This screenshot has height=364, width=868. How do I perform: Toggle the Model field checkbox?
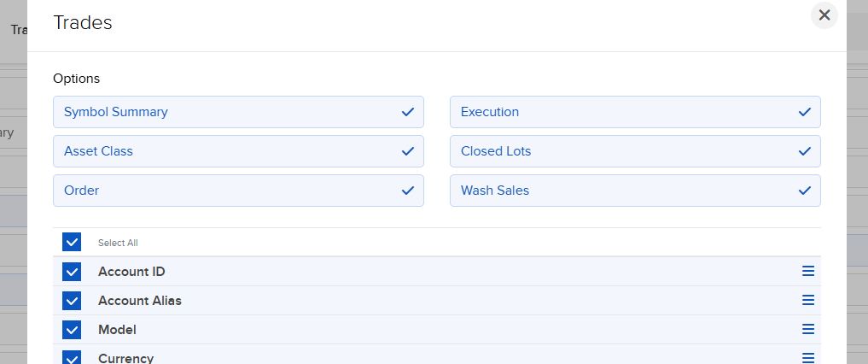click(x=72, y=330)
